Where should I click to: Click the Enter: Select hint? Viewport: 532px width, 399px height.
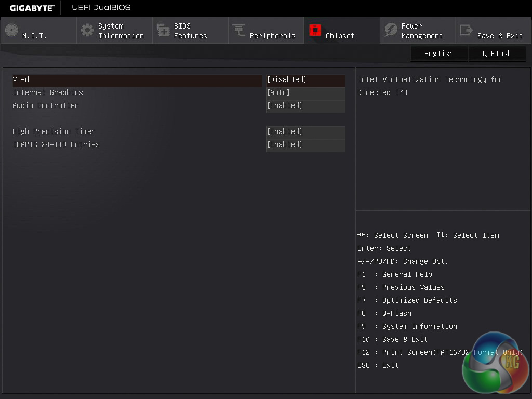384,248
